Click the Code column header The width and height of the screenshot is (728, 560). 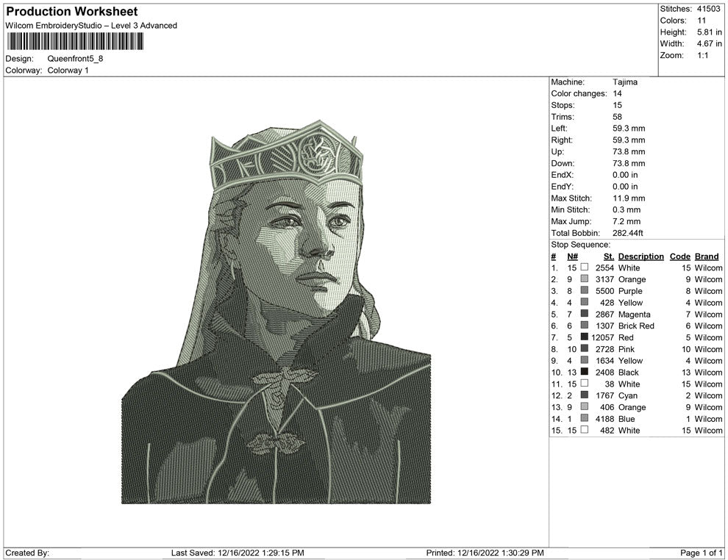pos(680,256)
